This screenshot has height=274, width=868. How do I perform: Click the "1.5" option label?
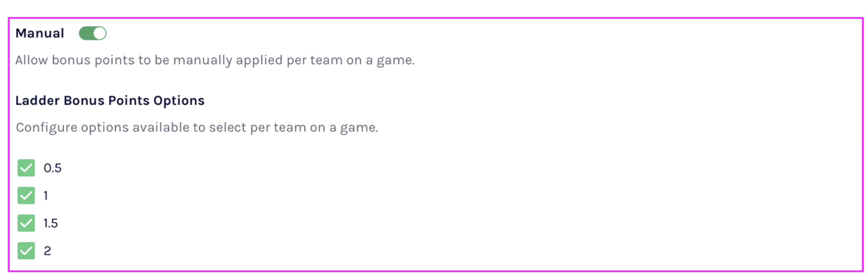pyautogui.click(x=51, y=223)
